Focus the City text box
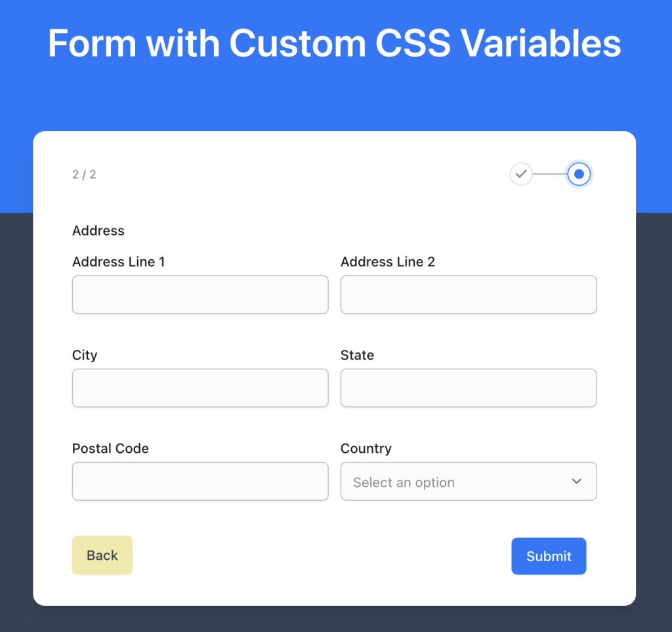672x632 pixels. tap(199, 388)
